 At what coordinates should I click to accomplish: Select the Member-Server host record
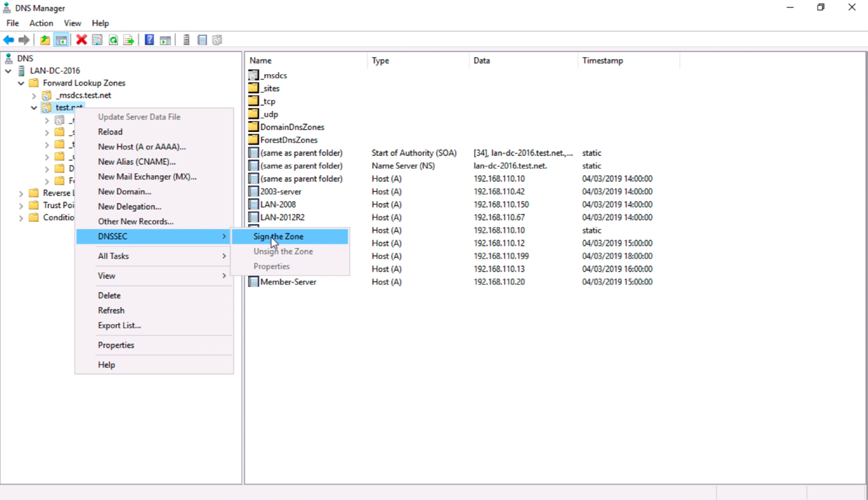coord(288,282)
